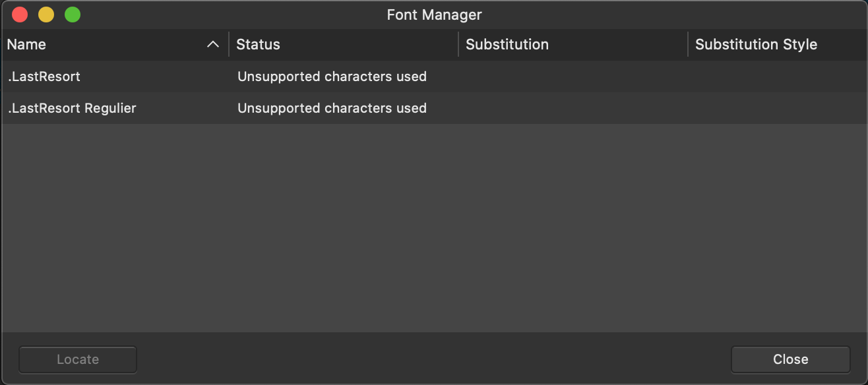
Task: Open Substitution cell for .LastResort Regulier font
Action: (573, 108)
